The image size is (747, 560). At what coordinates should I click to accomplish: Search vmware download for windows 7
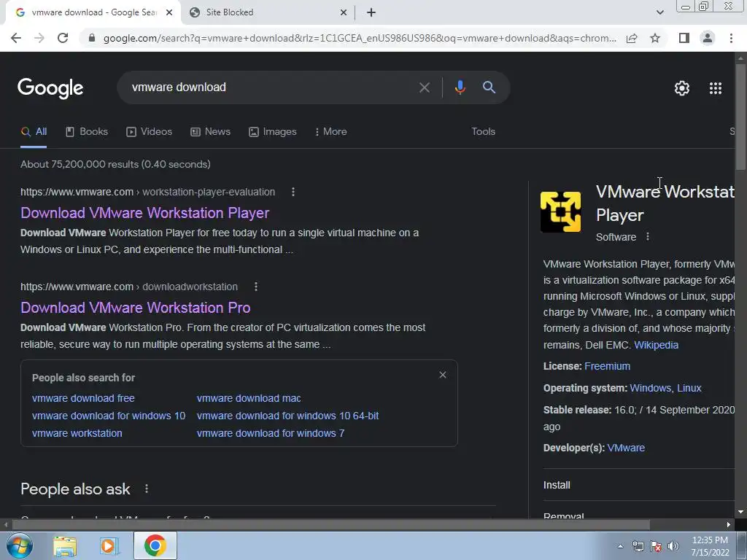point(271,433)
